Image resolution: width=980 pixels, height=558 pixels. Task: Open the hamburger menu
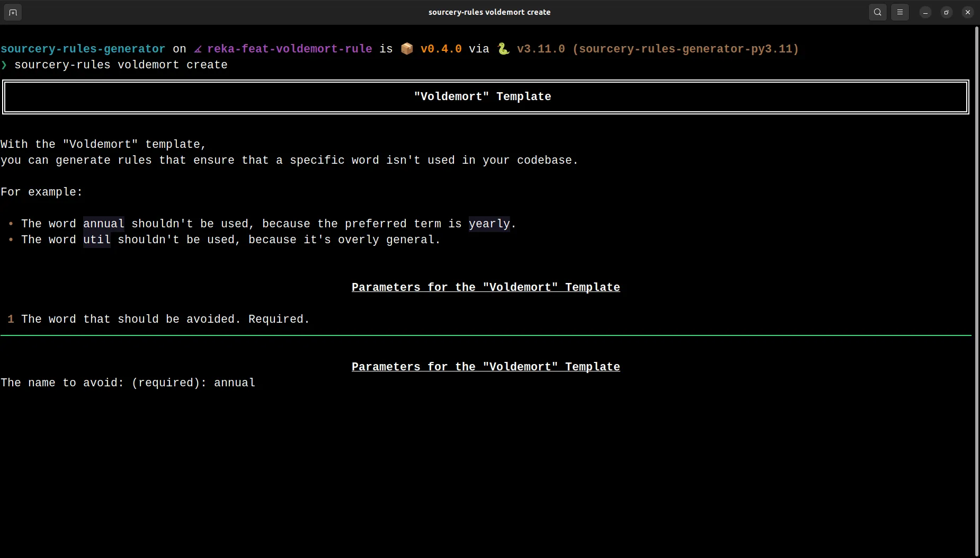899,12
